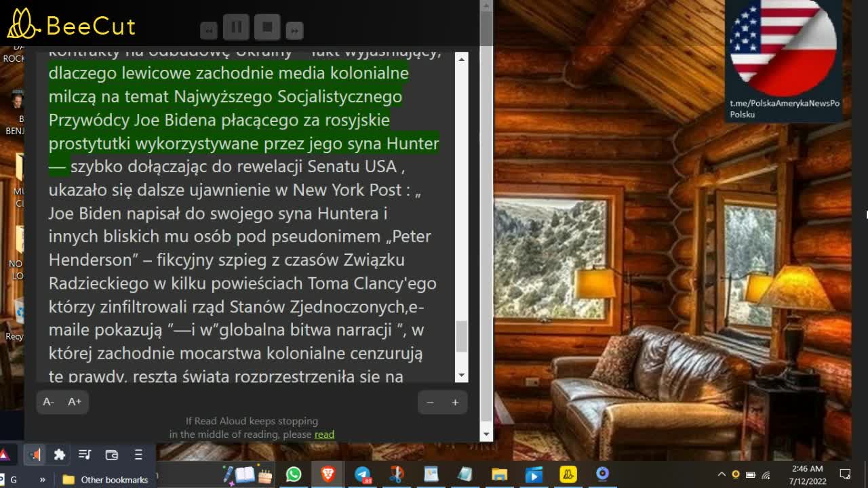Click the text pane scrollbar thumb

(x=462, y=336)
